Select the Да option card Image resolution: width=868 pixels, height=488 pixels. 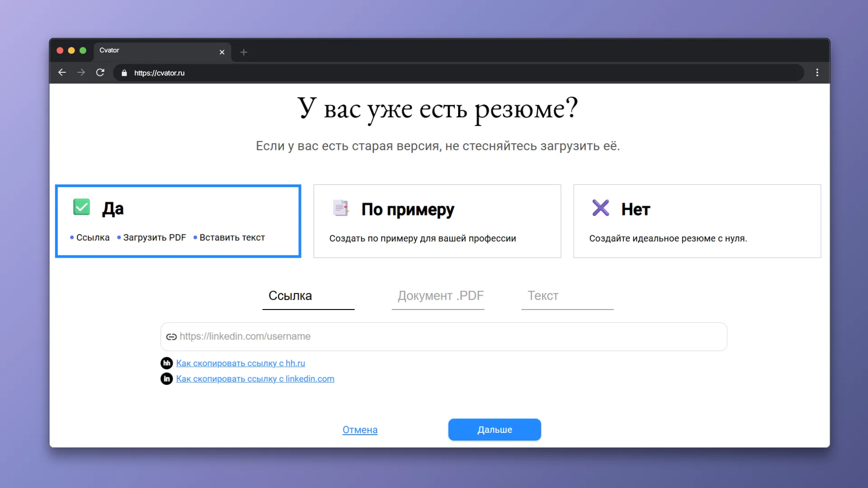(x=178, y=221)
